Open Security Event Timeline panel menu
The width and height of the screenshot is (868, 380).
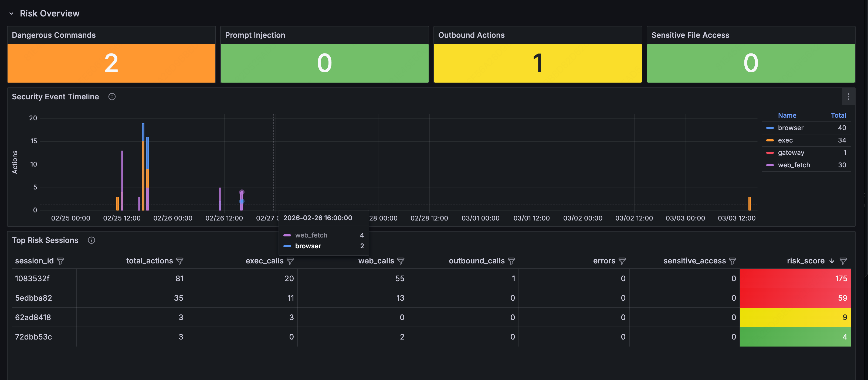point(848,97)
